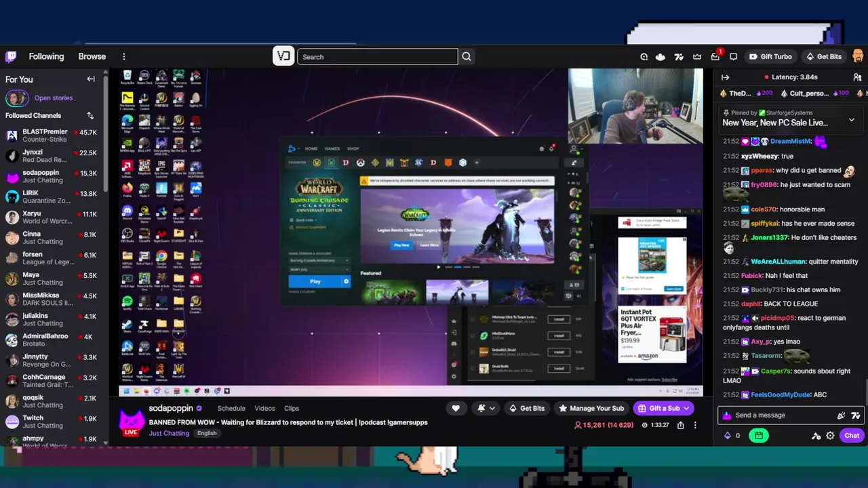
Task: Open the three-dot more menu beside Browse
Action: [x=124, y=57]
